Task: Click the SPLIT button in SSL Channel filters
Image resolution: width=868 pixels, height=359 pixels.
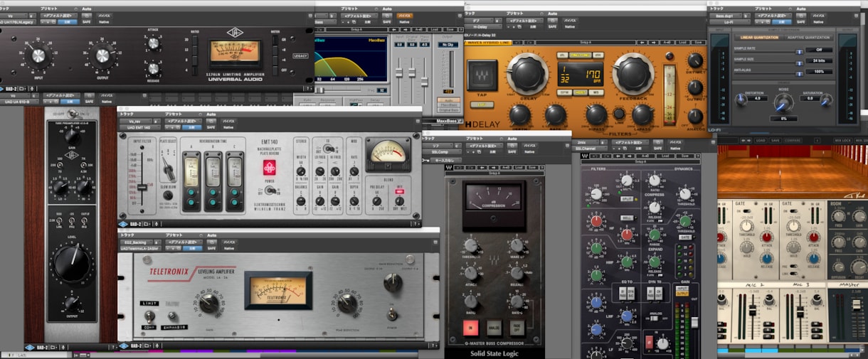Action: (628, 200)
